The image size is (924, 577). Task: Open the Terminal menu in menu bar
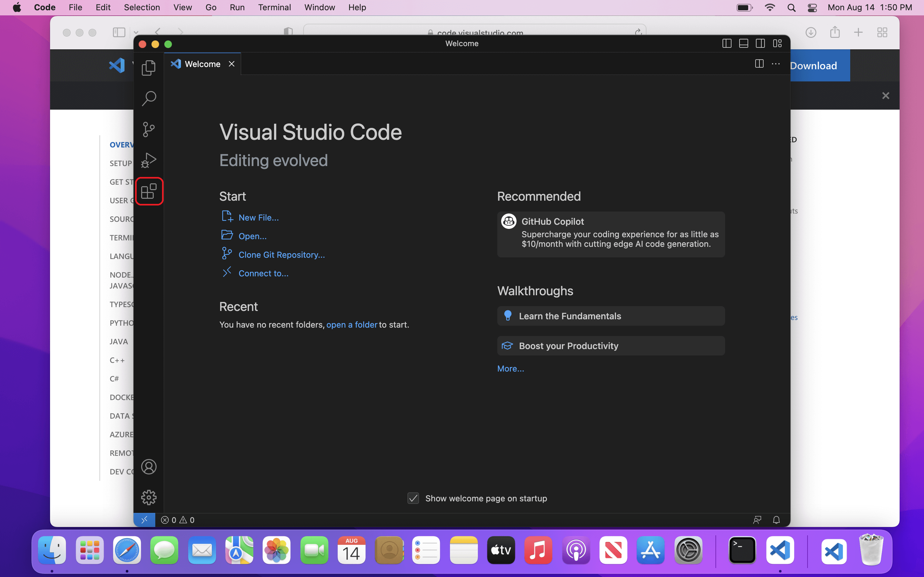(274, 7)
